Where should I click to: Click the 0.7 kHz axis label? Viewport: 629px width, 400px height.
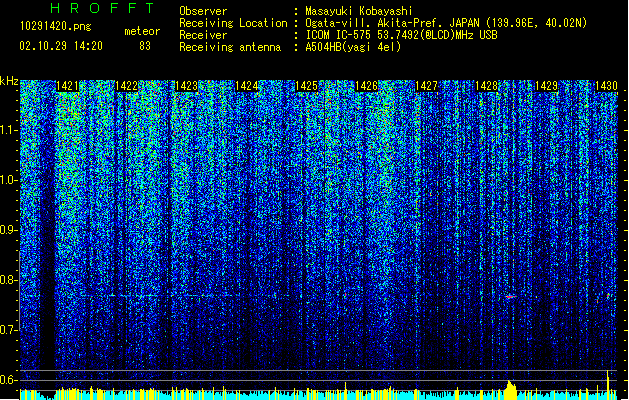click(x=8, y=330)
